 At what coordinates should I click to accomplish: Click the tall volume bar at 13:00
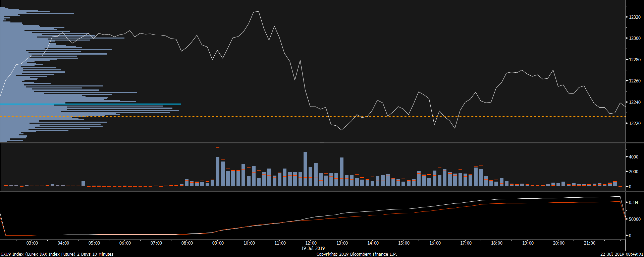pyautogui.click(x=341, y=172)
